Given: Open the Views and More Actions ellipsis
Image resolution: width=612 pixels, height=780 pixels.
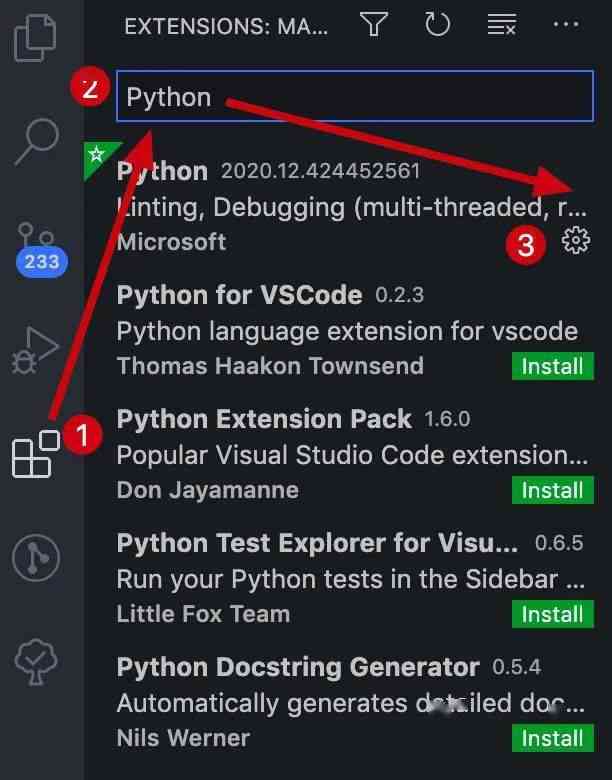Looking at the screenshot, I should 566,24.
